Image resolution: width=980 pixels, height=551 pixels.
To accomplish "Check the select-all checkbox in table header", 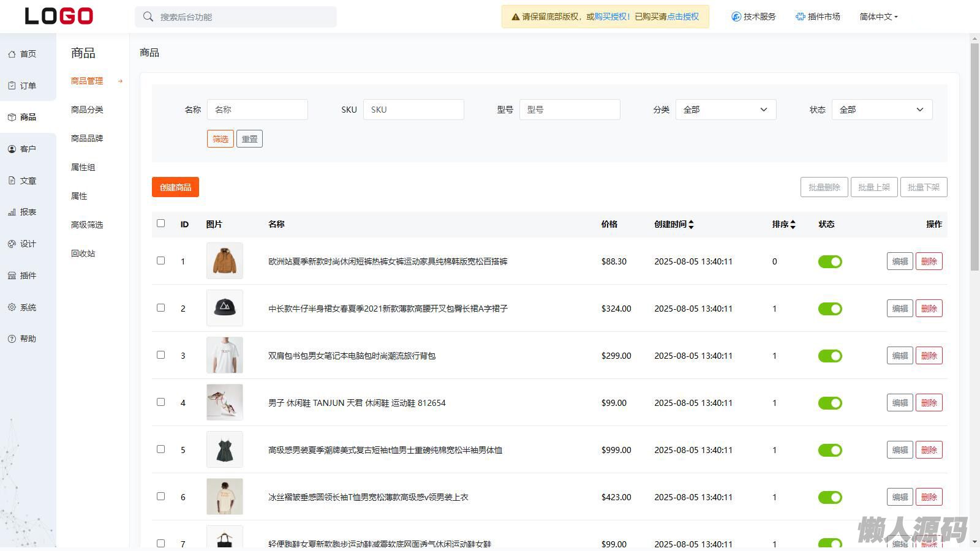I will [160, 223].
